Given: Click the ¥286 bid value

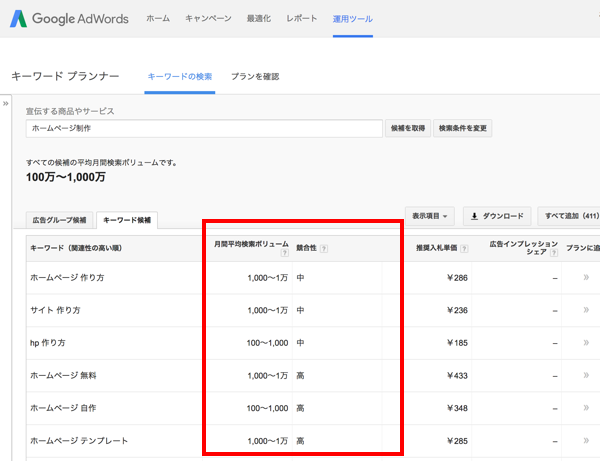Looking at the screenshot, I should [457, 278].
